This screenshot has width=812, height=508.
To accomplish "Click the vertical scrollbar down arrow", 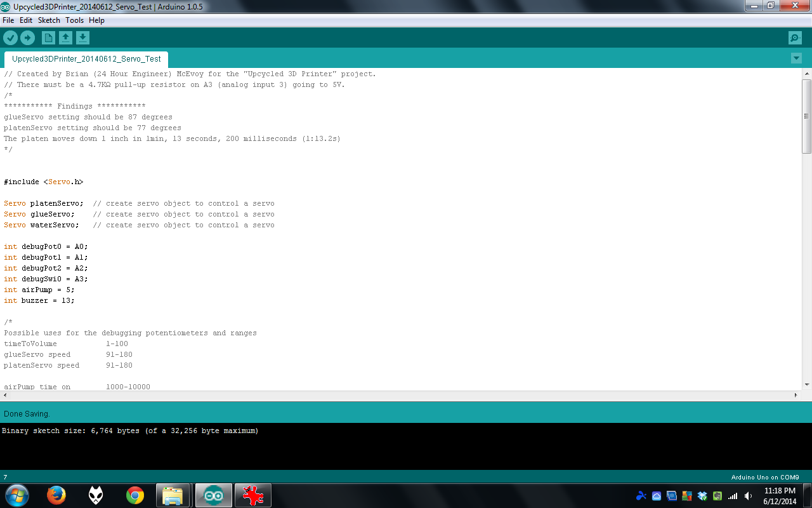I will pyautogui.click(x=807, y=384).
